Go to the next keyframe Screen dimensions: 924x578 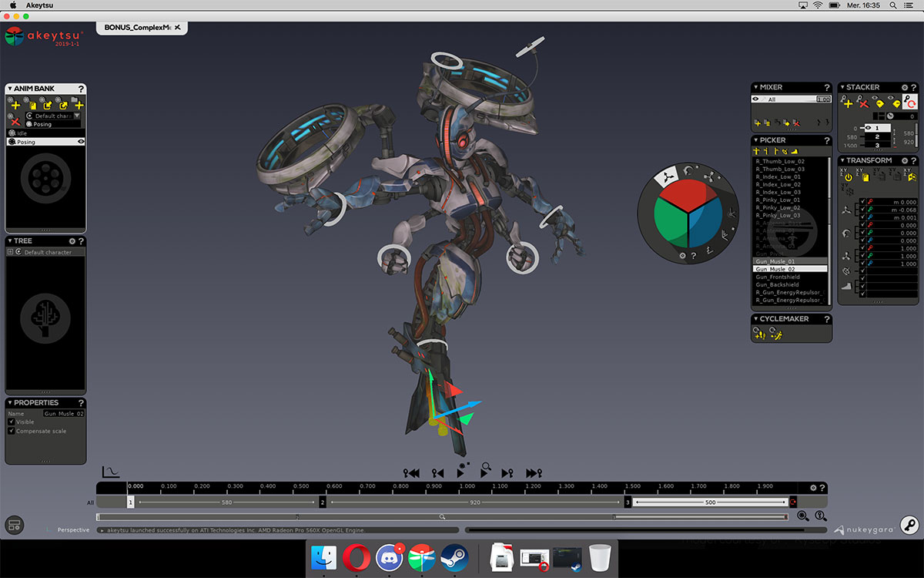tap(507, 473)
